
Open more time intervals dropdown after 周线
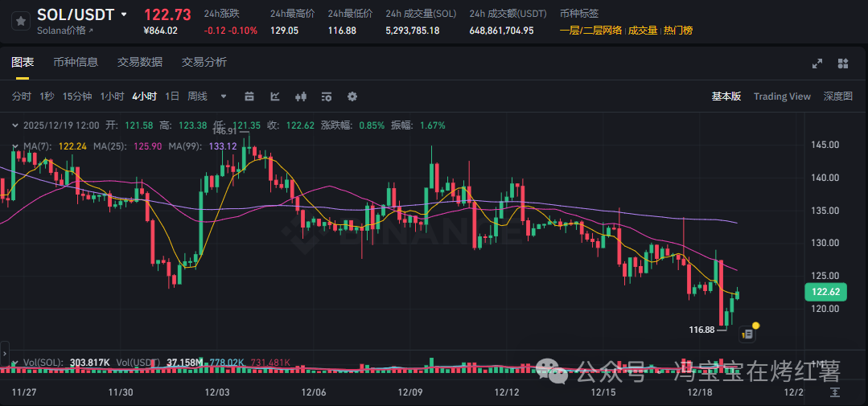click(224, 96)
